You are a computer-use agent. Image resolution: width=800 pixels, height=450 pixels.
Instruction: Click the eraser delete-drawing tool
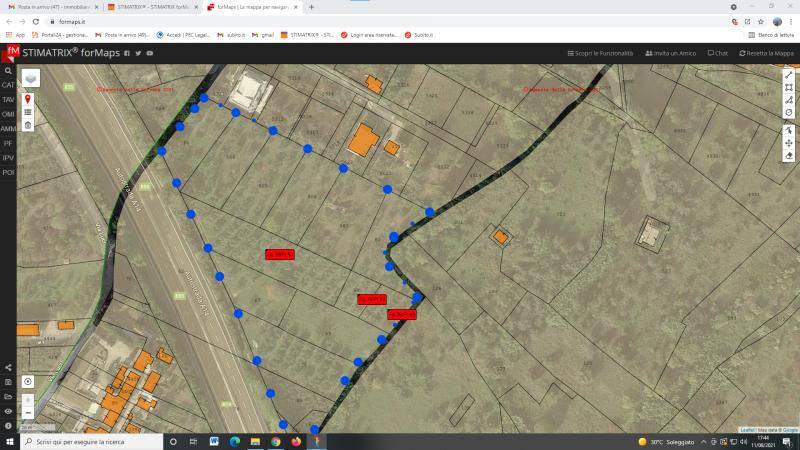pyautogui.click(x=789, y=155)
